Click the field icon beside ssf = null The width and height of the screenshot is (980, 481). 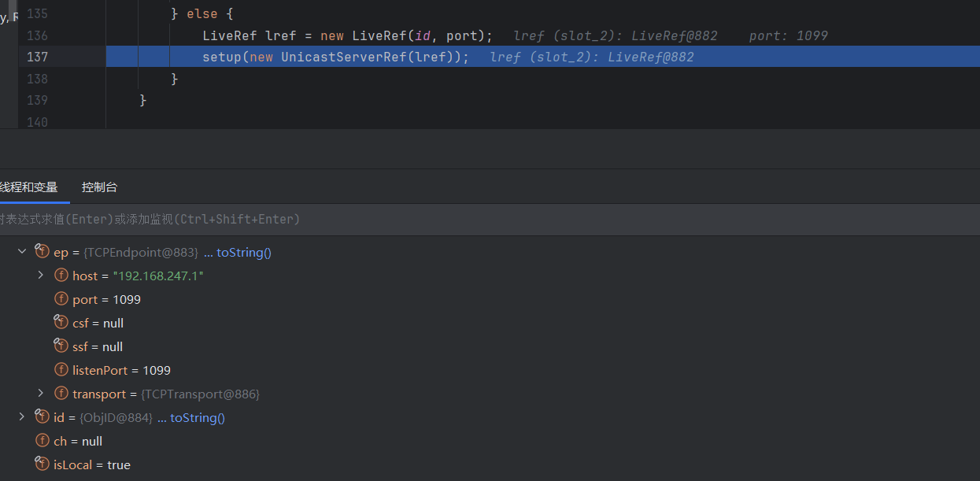coord(61,346)
